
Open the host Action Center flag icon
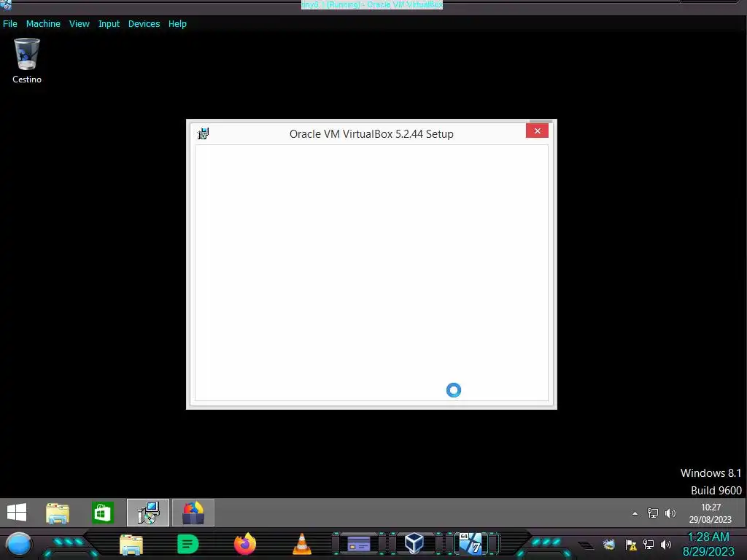point(631,545)
